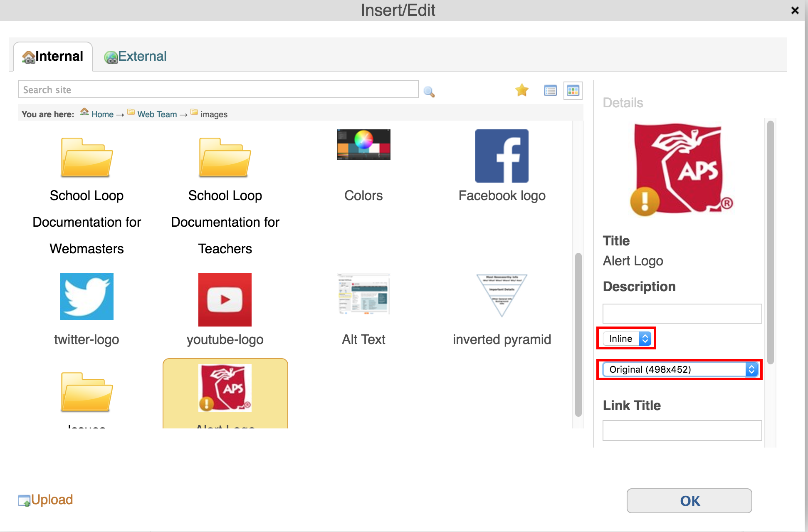This screenshot has height=532, width=808.
Task: Click the Link Title input field
Action: 682,431
